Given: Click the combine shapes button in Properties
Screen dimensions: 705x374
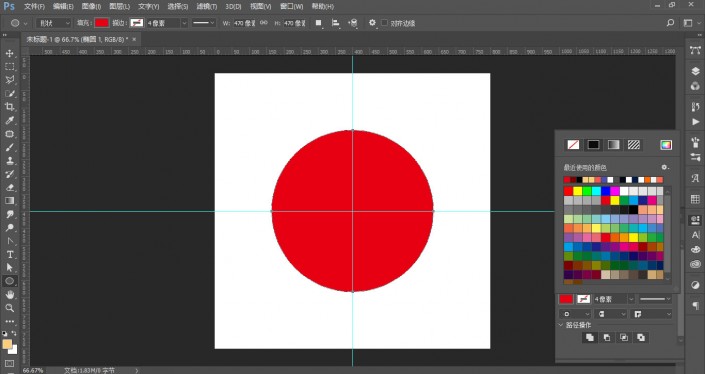Looking at the screenshot, I should pyautogui.click(x=589, y=337).
